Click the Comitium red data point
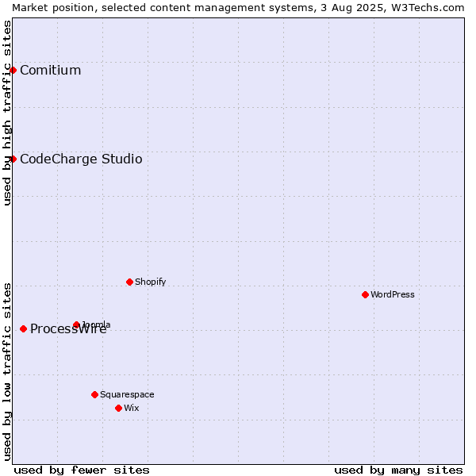The height and width of the screenshot is (476, 476). click(x=13, y=71)
